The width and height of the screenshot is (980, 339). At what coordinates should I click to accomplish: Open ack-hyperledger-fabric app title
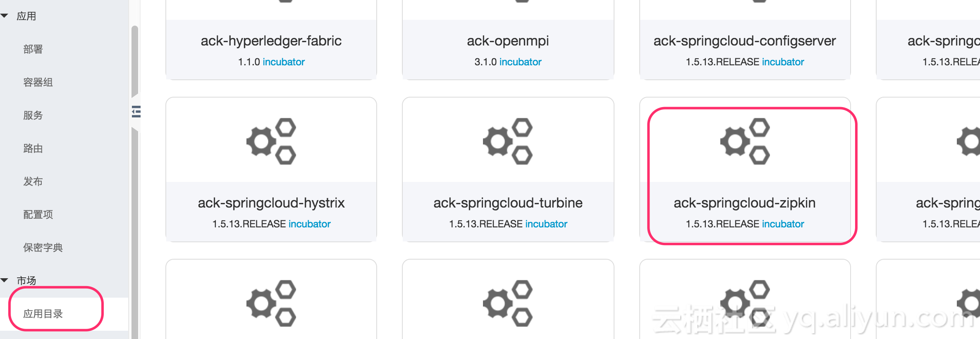(x=271, y=41)
